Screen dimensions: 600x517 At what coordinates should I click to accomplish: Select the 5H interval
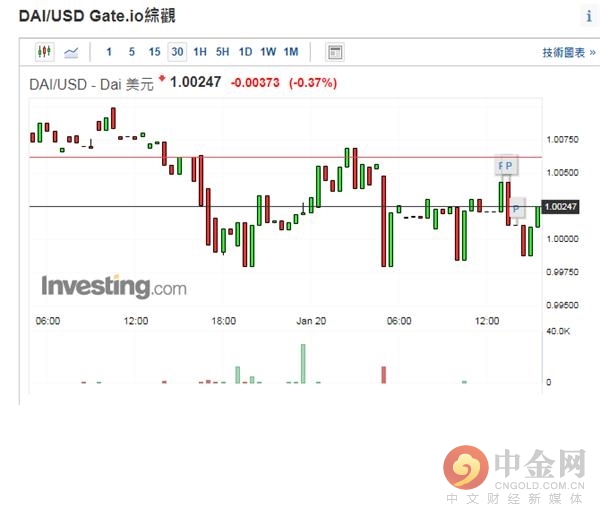click(222, 52)
